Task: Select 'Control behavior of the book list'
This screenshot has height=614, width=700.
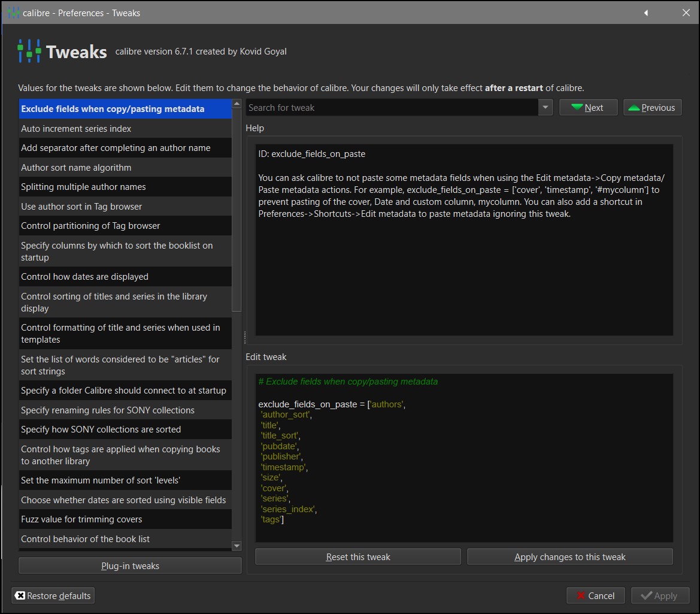Action: click(125, 539)
